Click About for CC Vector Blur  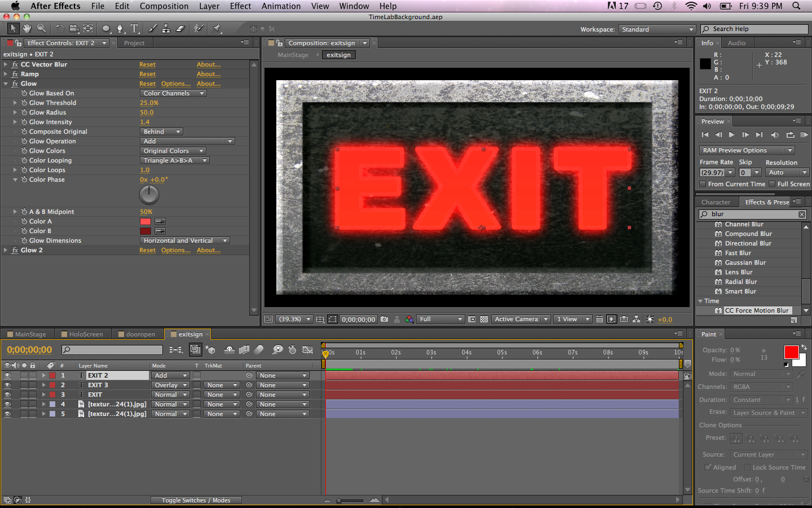[209, 64]
